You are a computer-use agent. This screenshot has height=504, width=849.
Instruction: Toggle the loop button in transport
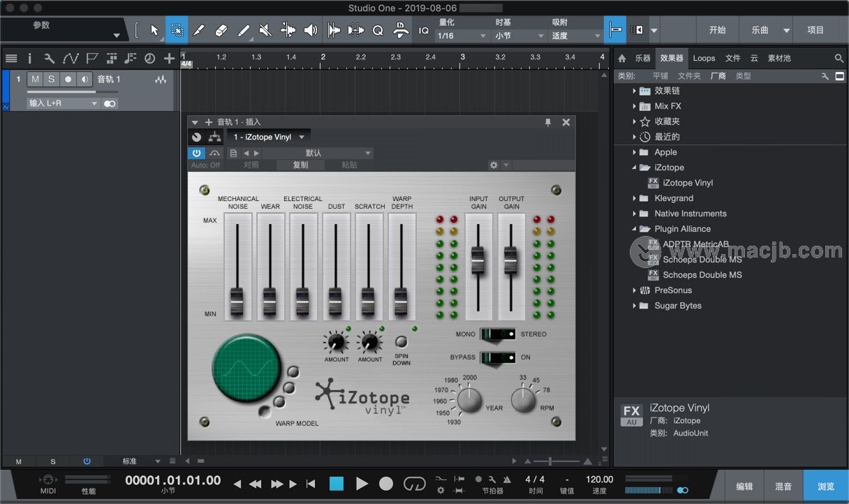[x=414, y=484]
